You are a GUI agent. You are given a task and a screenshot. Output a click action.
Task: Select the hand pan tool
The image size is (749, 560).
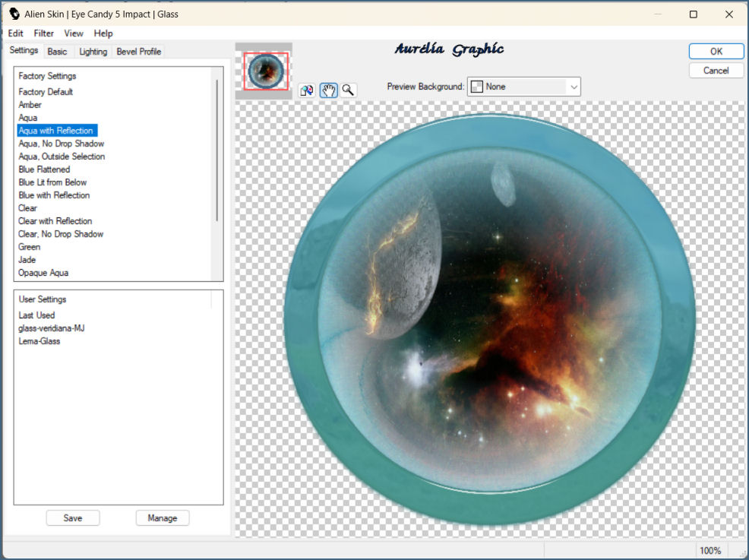coord(328,90)
